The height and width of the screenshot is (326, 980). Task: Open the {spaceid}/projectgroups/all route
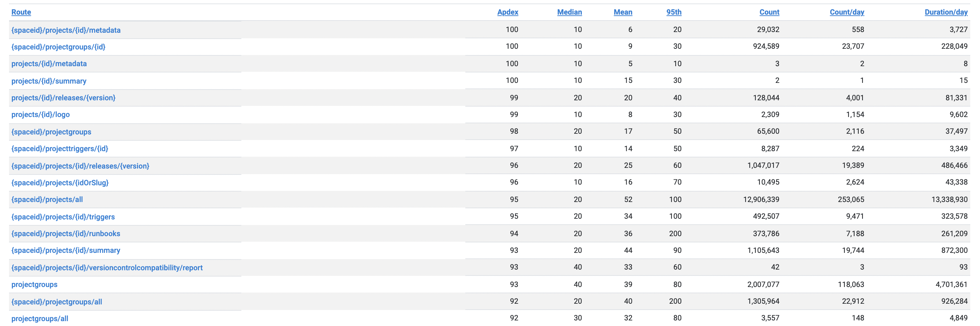pos(56,302)
